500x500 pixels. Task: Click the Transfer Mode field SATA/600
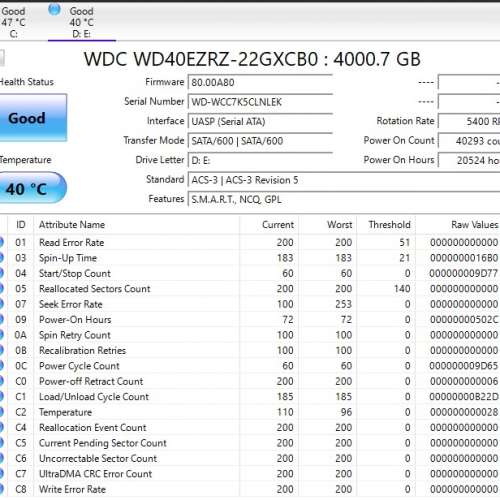260,141
